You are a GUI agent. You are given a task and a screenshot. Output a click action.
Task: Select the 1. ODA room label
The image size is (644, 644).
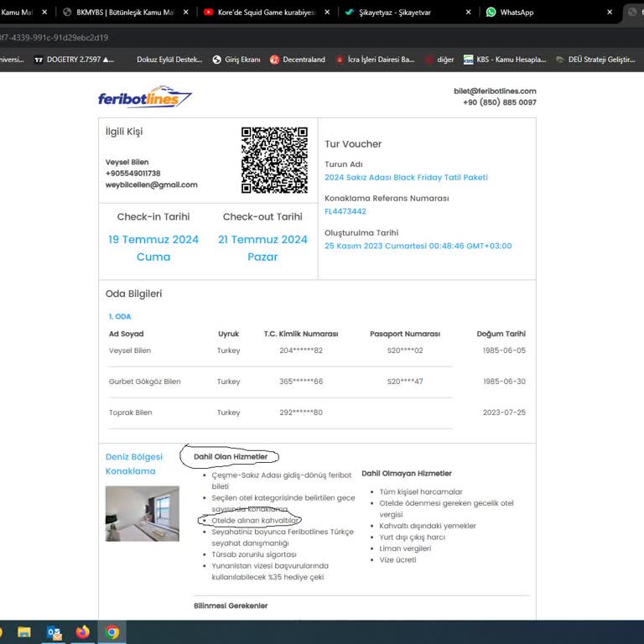(120, 317)
